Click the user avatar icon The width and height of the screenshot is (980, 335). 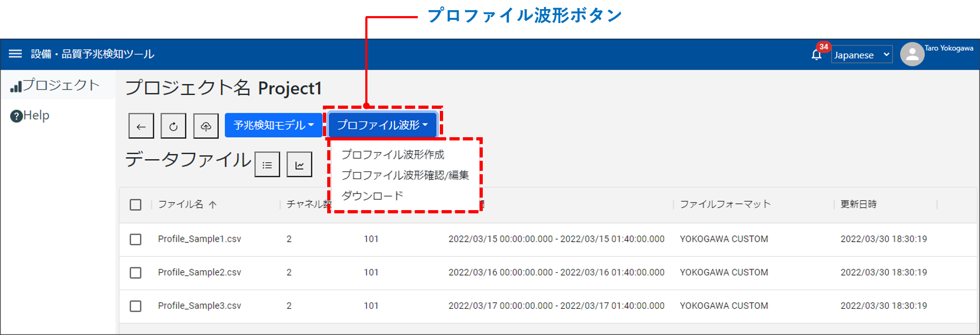(x=912, y=54)
